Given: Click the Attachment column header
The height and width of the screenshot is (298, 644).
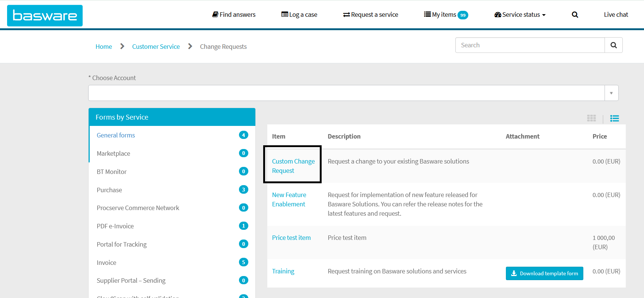Looking at the screenshot, I should click(523, 136).
